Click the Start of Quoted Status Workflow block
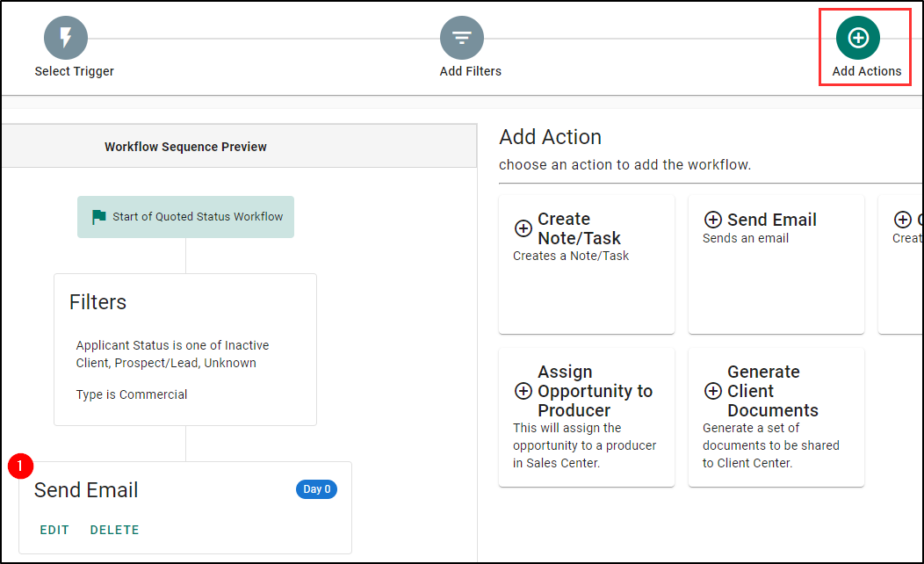This screenshot has width=924, height=564. (x=198, y=217)
